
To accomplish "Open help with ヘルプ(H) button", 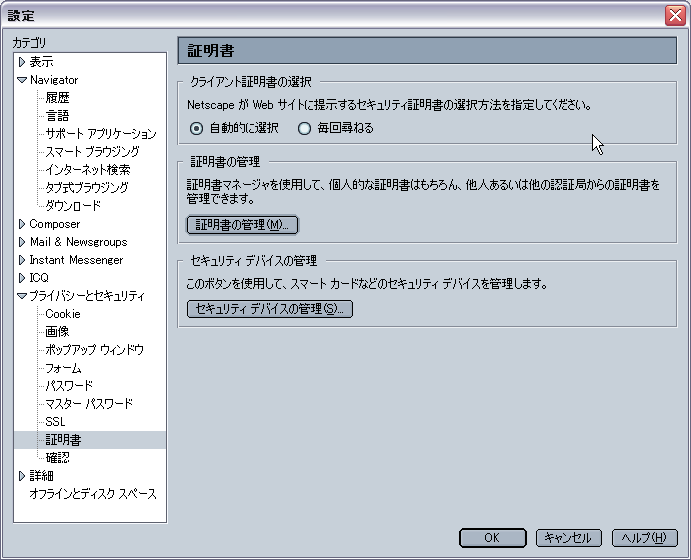I will [644, 538].
